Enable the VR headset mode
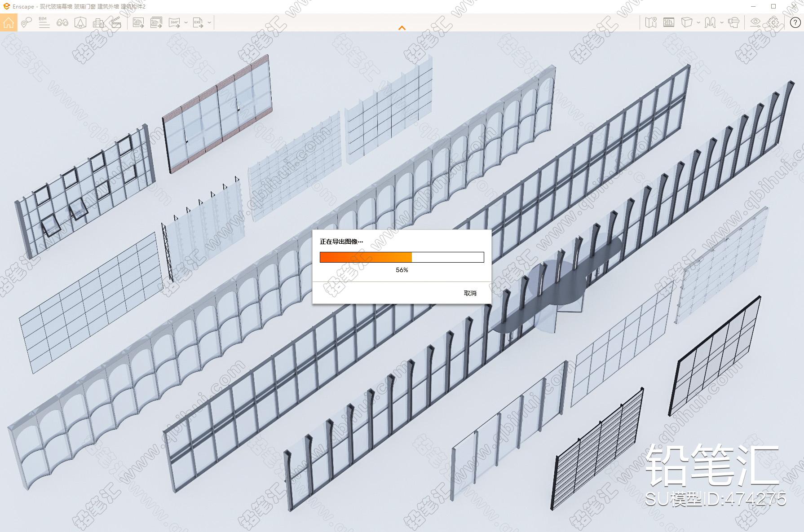The width and height of the screenshot is (804, 532). coord(734,22)
